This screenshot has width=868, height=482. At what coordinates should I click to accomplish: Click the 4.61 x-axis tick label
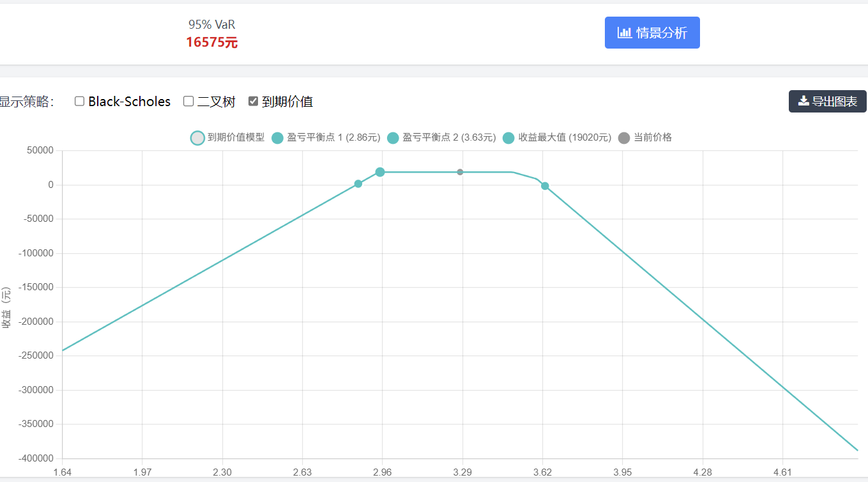782,472
